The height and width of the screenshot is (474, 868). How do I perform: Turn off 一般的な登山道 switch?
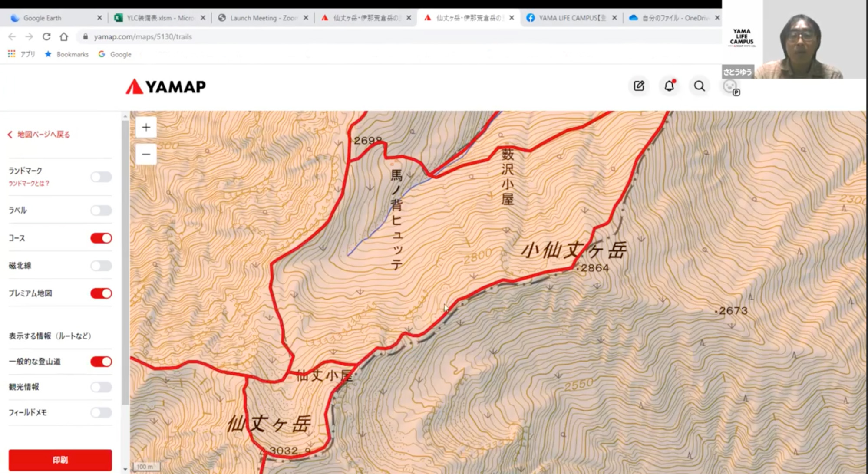101,362
